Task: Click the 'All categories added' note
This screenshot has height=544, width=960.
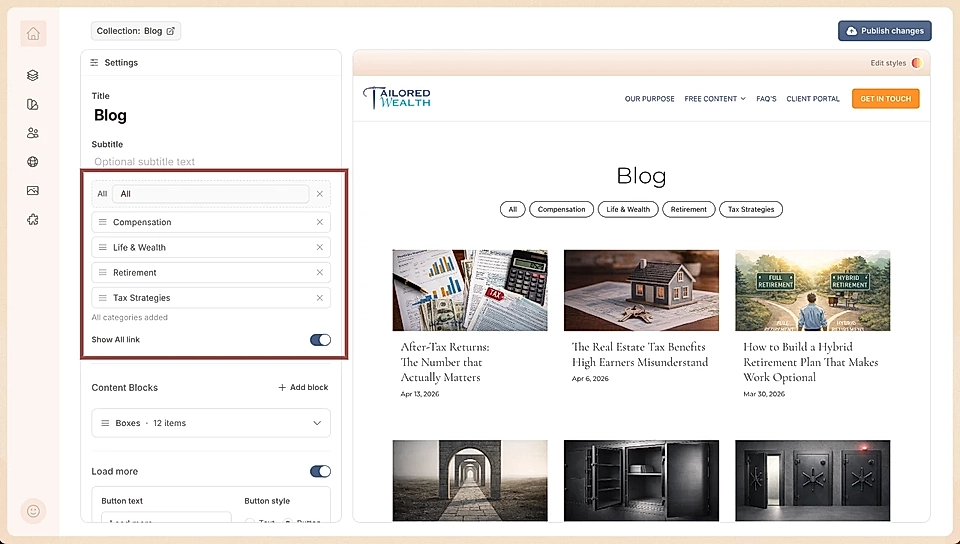Action: click(129, 318)
